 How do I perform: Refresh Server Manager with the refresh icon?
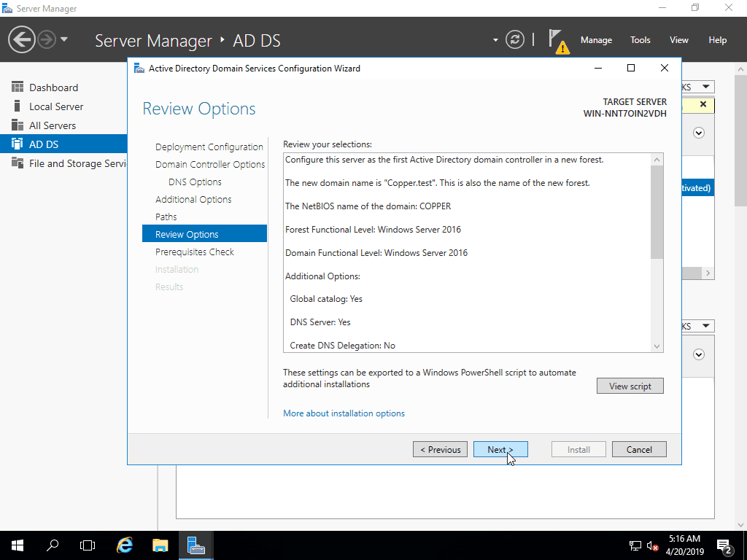point(515,39)
